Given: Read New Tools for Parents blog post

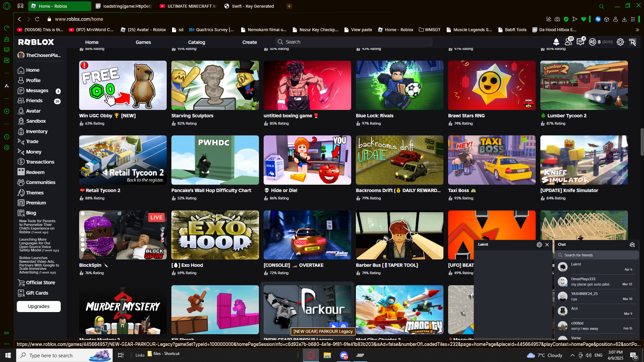Looking at the screenshot, I should pyautogui.click(x=37, y=227).
